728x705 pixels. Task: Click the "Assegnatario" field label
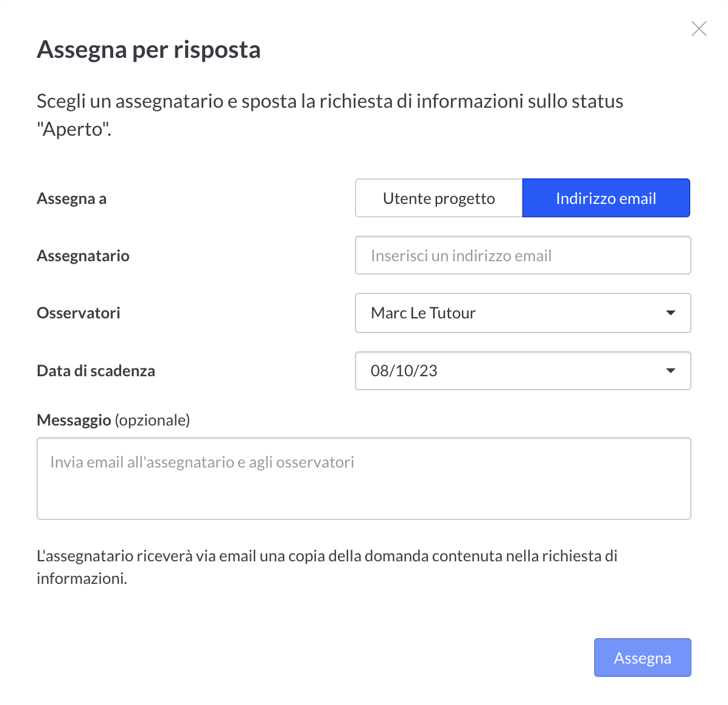[83, 256]
